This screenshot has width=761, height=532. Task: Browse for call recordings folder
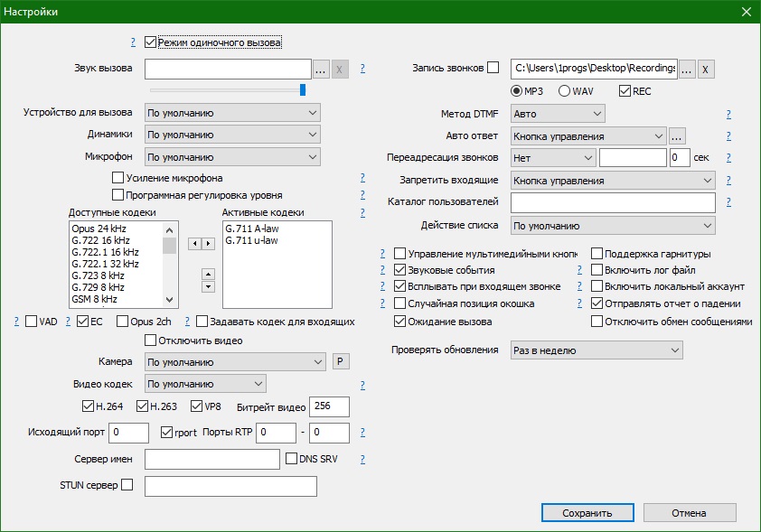pos(686,70)
